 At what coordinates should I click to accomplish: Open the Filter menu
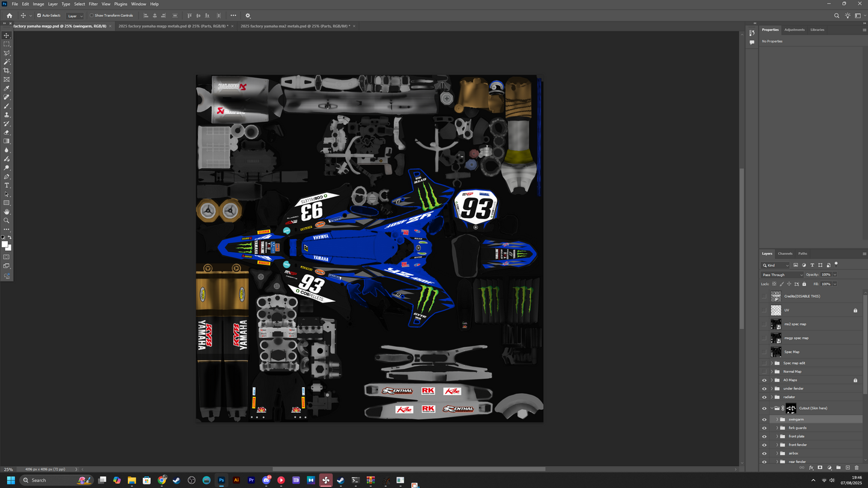coord(93,4)
